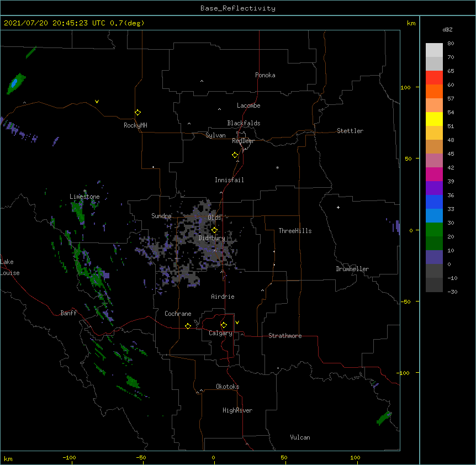The height and width of the screenshot is (465, 476).
Task: Click the Didsbury city label
Action: [211, 238]
